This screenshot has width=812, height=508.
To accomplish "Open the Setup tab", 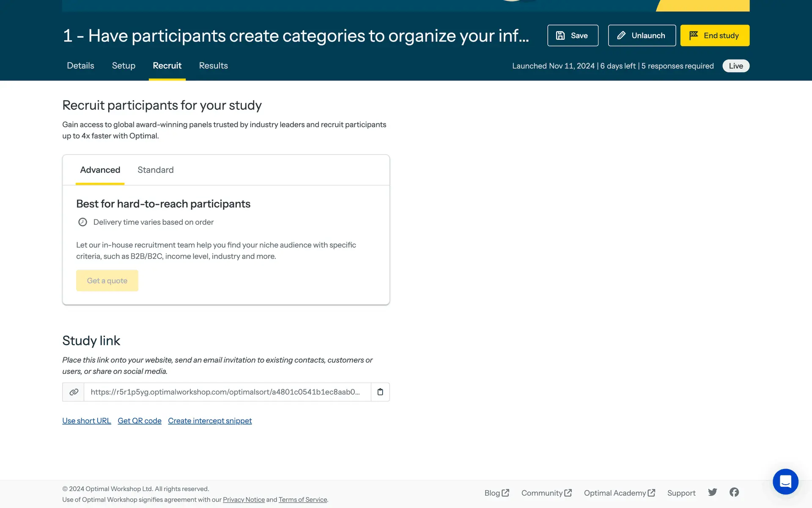I will tap(123, 66).
